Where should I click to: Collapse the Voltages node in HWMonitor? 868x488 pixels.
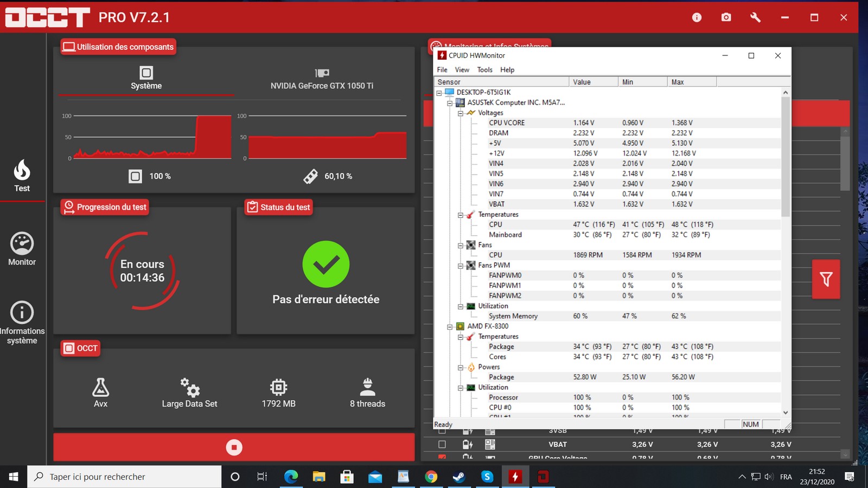click(x=461, y=113)
